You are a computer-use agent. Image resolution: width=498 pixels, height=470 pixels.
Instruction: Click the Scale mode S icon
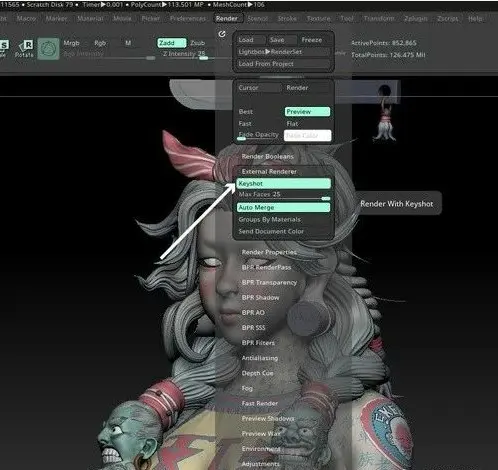point(4,48)
